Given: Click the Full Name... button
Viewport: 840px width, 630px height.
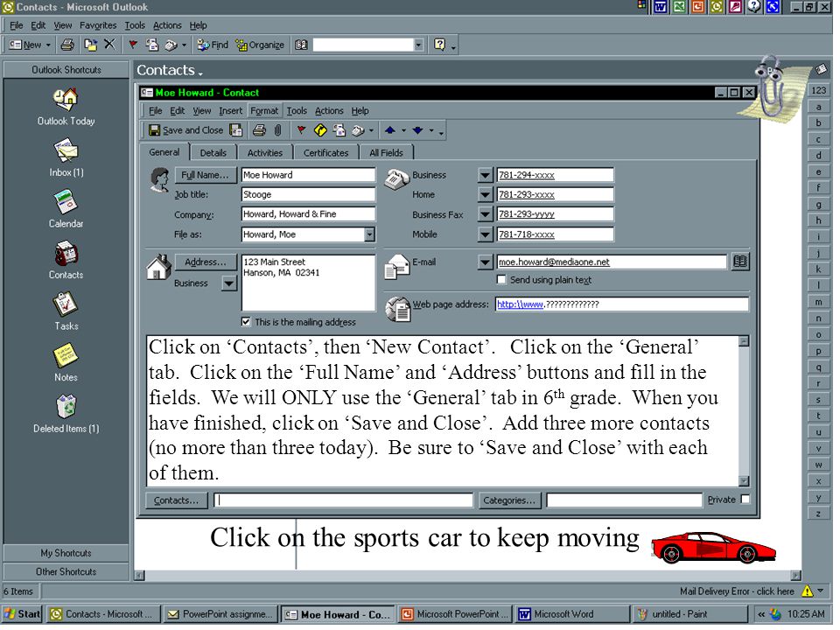Looking at the screenshot, I should (x=206, y=176).
